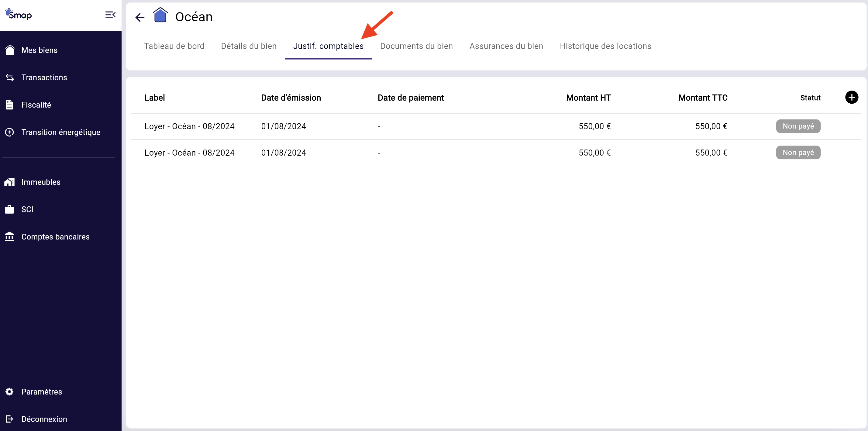Click first row's Non payé status badge

pos(798,126)
